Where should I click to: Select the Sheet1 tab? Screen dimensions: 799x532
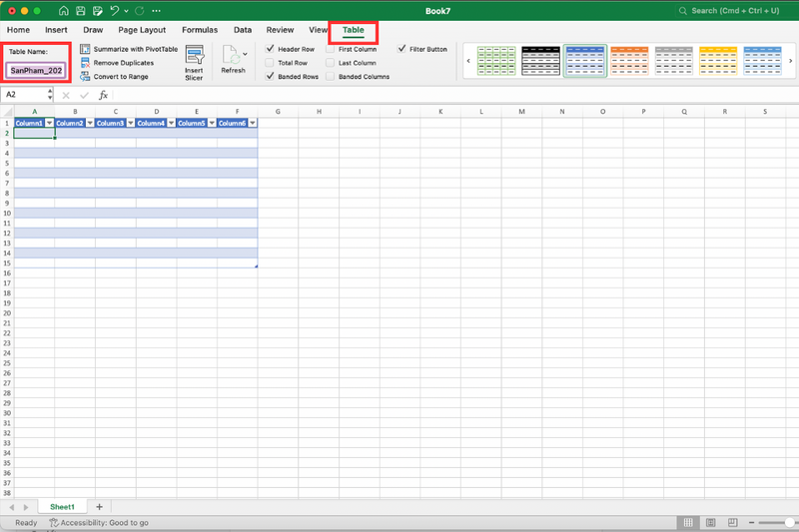pos(62,507)
